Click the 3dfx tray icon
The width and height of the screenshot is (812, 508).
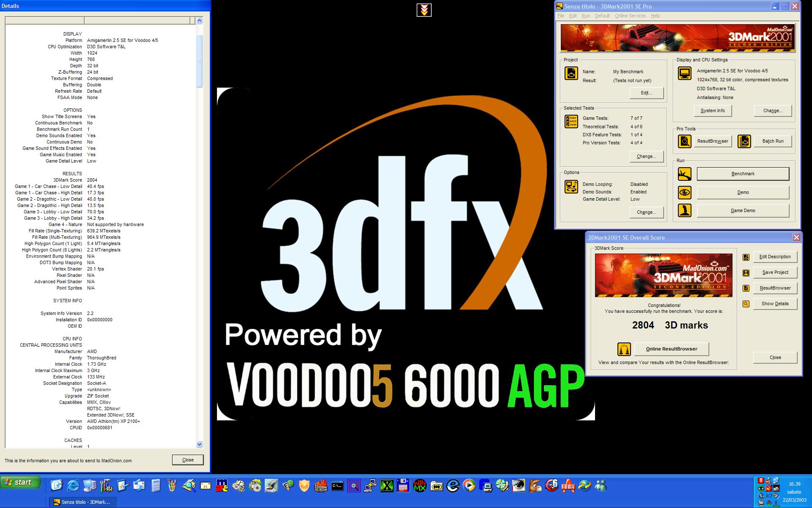click(x=776, y=488)
